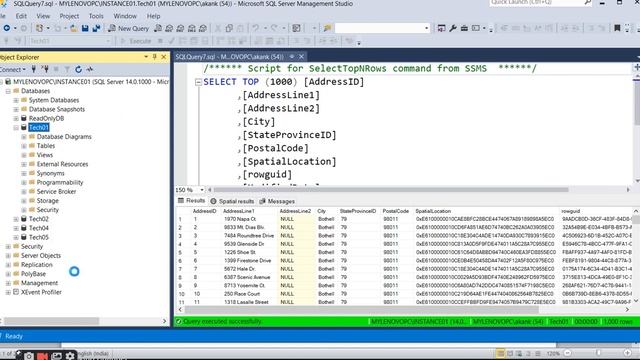Expand the Server Objects node

(x=8, y=256)
